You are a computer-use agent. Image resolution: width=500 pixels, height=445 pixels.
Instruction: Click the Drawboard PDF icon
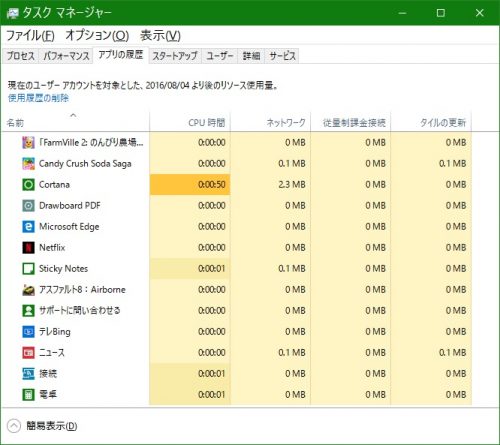pyautogui.click(x=28, y=206)
